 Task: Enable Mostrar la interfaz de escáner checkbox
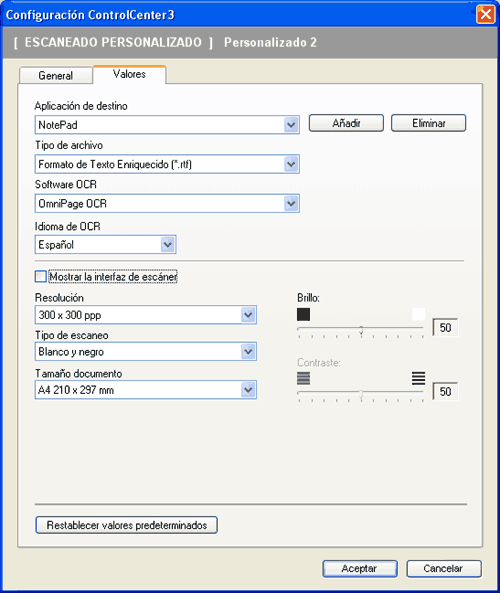(40, 276)
